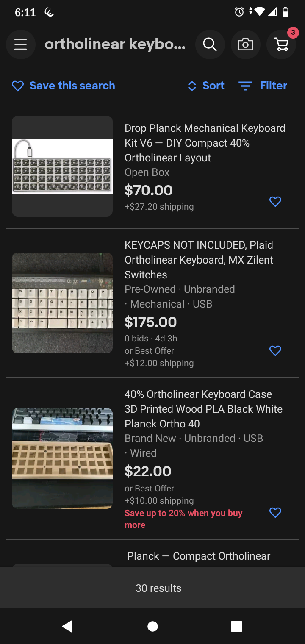Open camera image search
The width and height of the screenshot is (305, 644).
245,44
